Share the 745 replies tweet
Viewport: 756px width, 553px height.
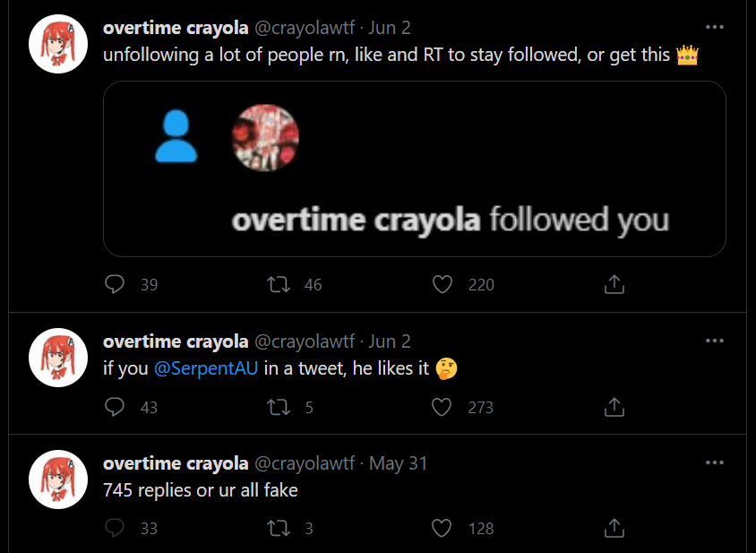pyautogui.click(x=614, y=528)
